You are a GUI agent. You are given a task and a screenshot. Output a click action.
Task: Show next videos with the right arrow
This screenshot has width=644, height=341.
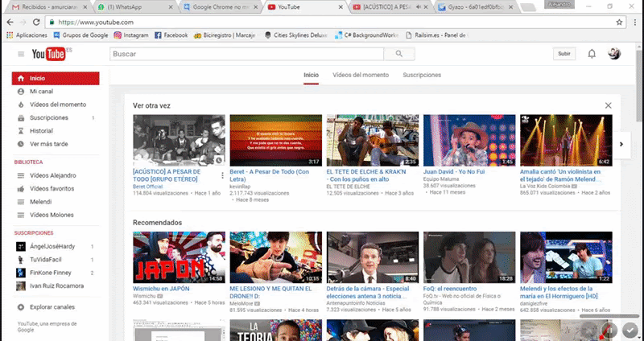(x=621, y=144)
